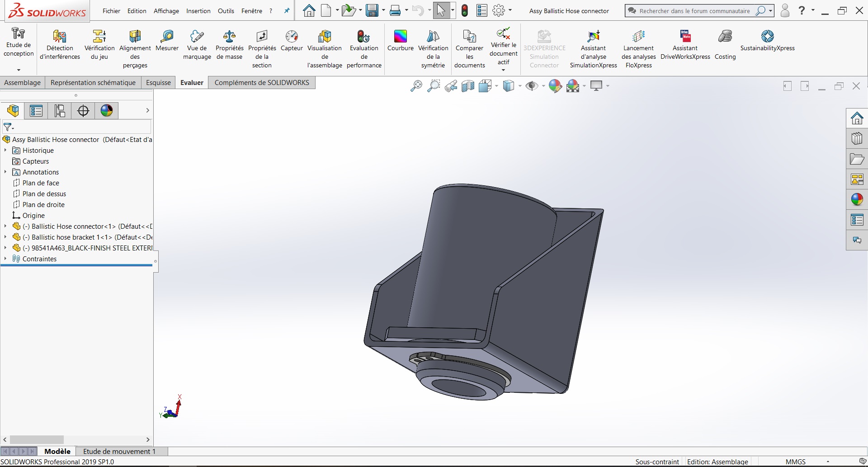This screenshot has height=467, width=868.
Task: Expand the Contraintes folder
Action: (x=5, y=259)
